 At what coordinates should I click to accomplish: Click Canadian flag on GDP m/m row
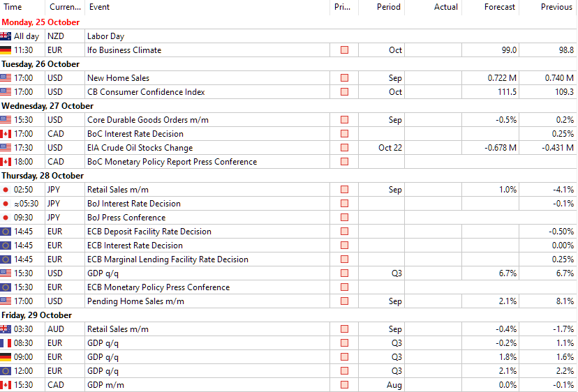(6, 385)
